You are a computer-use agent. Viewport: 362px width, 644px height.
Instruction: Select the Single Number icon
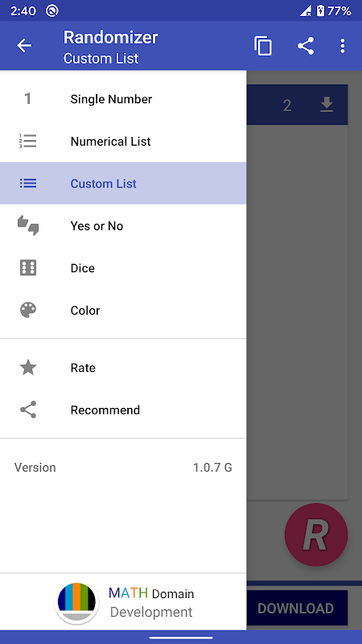point(28,98)
